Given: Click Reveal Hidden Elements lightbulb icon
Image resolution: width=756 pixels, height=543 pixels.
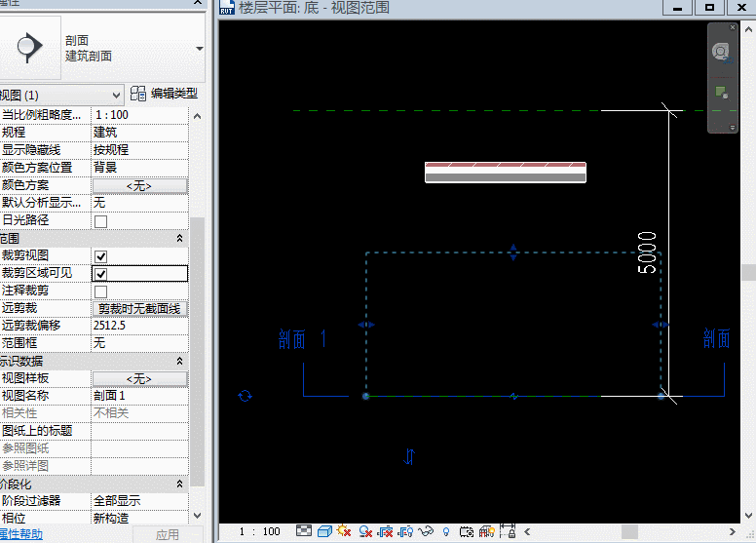Looking at the screenshot, I should pos(446,532).
